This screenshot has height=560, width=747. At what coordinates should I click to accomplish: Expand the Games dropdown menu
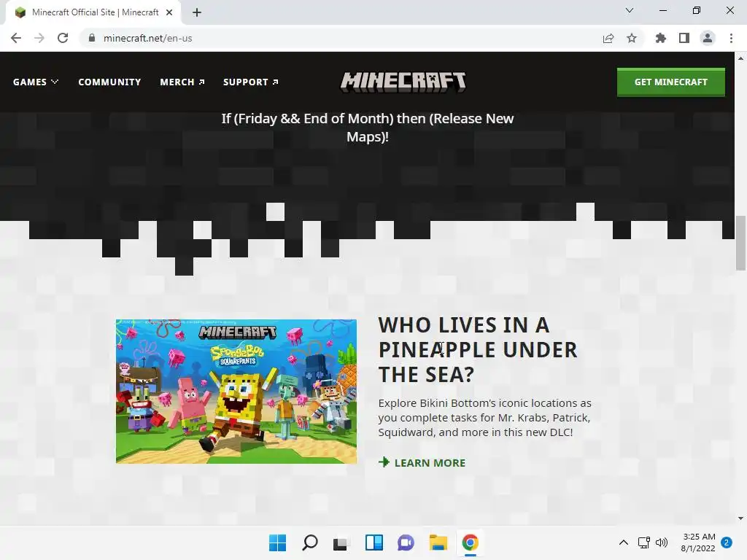[36, 82]
